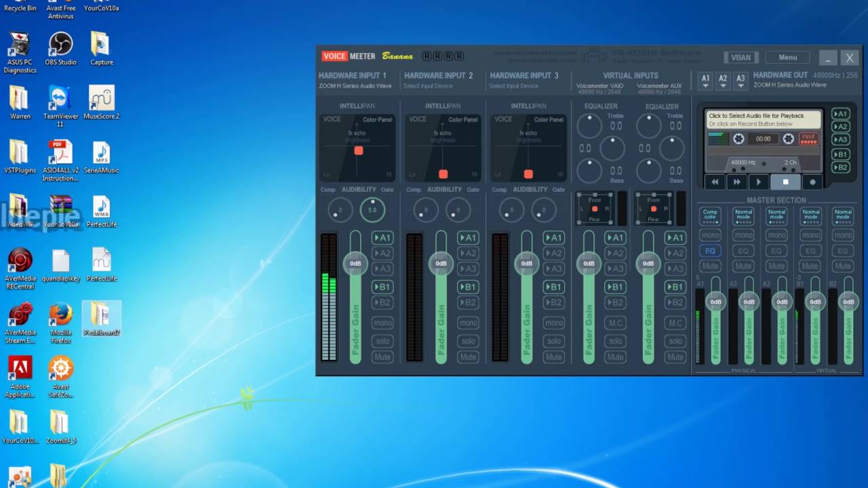Enable recorder routing to bus B1
868x488 pixels.
840,155
